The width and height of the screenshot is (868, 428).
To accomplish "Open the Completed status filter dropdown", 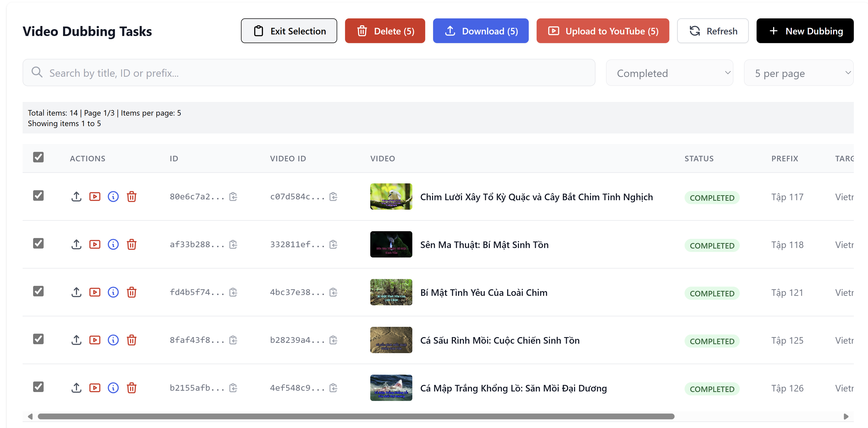I will click(x=669, y=73).
